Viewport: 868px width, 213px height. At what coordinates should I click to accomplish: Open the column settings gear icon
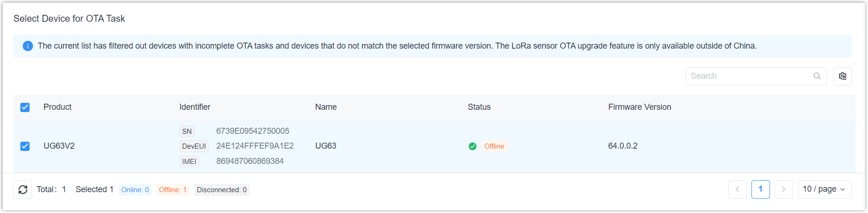843,76
